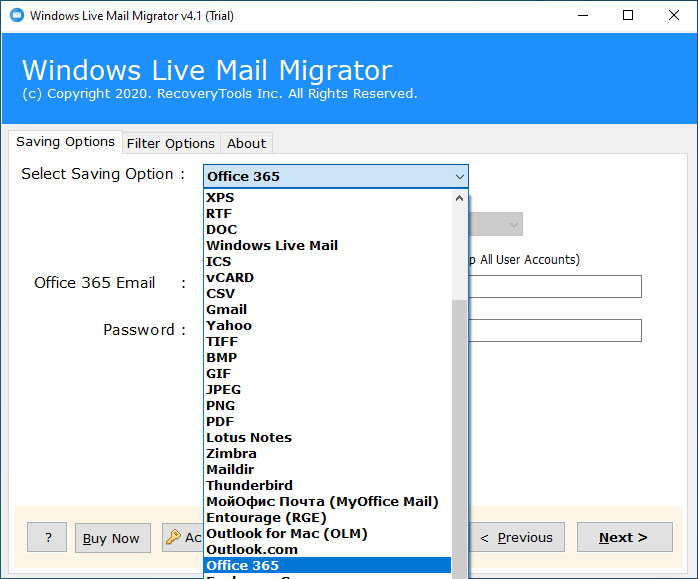Select Gmail as the saving option
This screenshot has height=579, width=698.
pyautogui.click(x=328, y=310)
